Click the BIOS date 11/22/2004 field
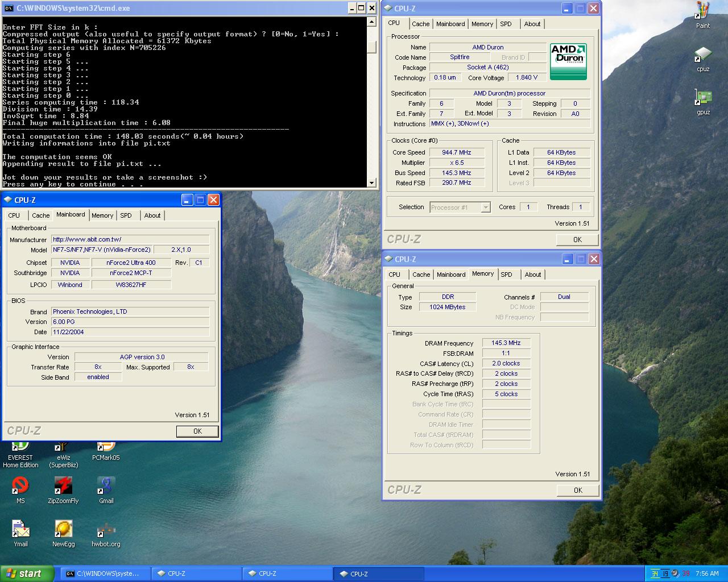728x582 pixels. coord(130,332)
